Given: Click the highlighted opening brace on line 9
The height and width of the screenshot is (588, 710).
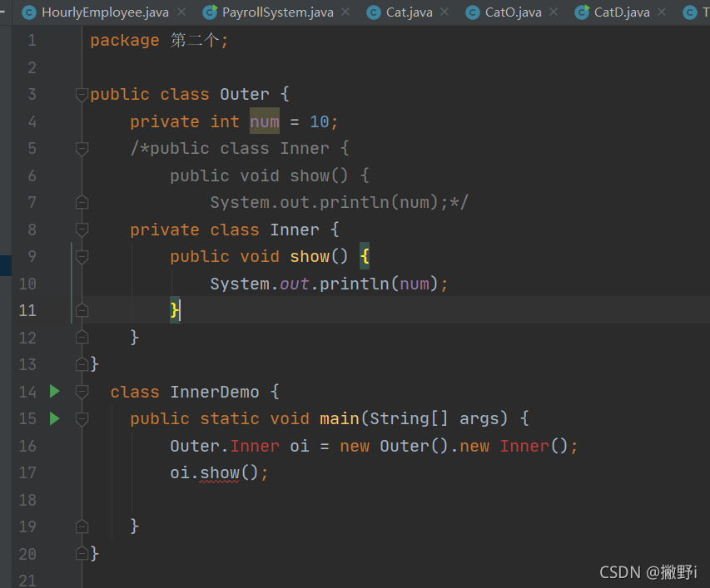Looking at the screenshot, I should click(x=365, y=256).
